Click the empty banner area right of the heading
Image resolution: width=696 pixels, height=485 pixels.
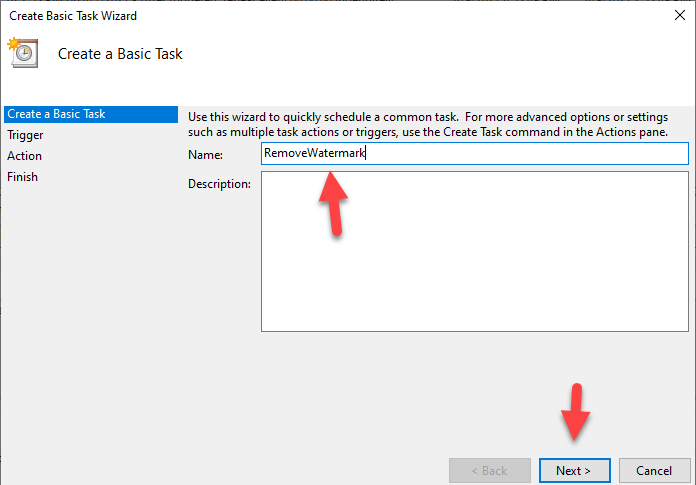pyautogui.click(x=450, y=54)
